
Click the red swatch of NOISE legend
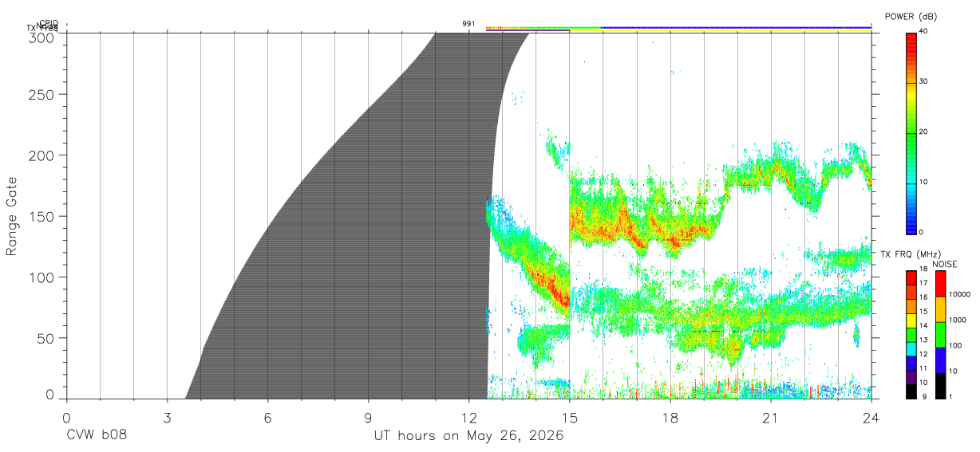pyautogui.click(x=940, y=284)
